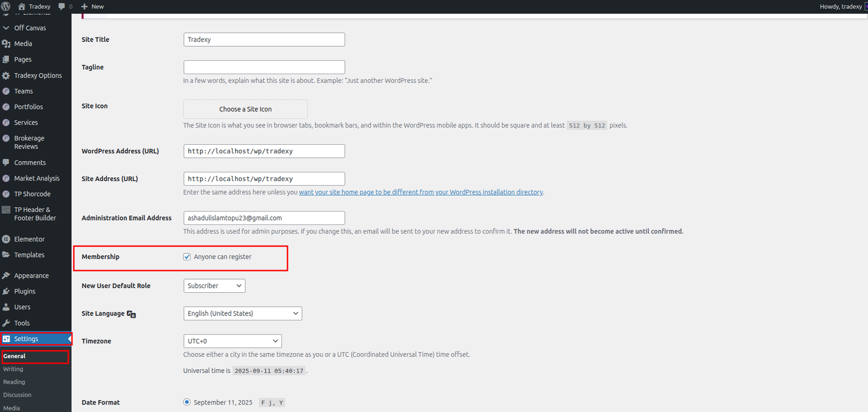
Task: Open the Reading settings submenu
Action: click(x=14, y=382)
